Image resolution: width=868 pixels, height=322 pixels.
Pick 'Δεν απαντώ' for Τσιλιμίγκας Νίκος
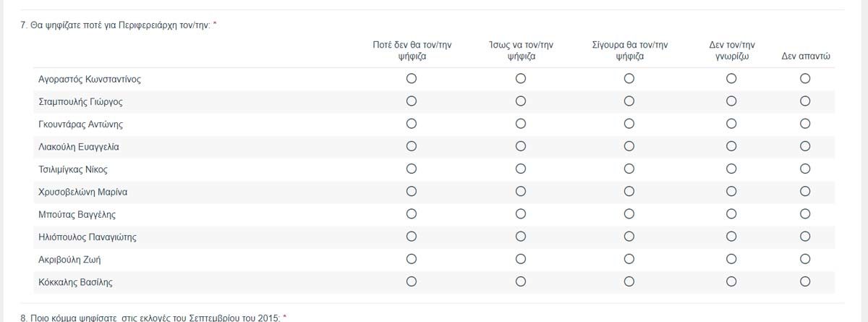(x=805, y=169)
